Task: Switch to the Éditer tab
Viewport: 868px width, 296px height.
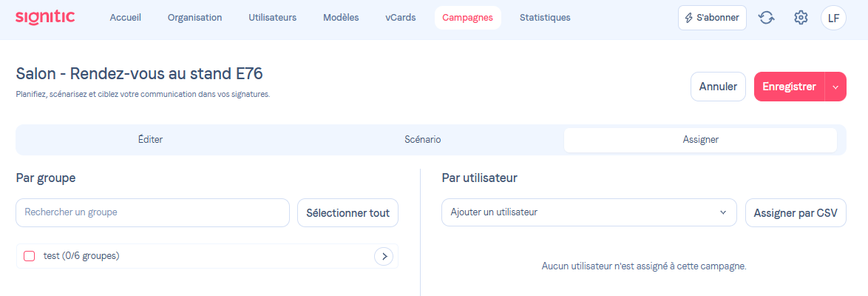Action: 150,139
